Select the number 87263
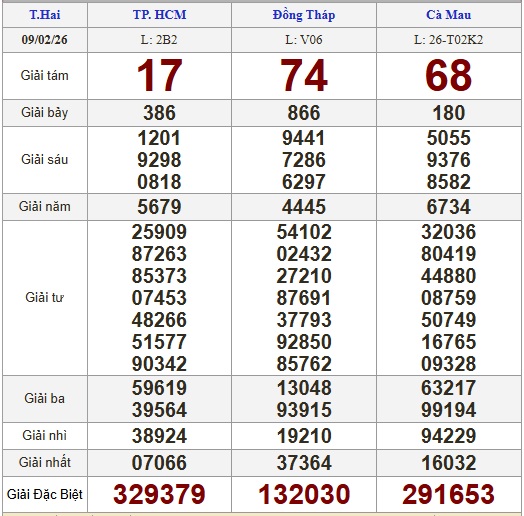The width and height of the screenshot is (524, 516). coord(159,254)
